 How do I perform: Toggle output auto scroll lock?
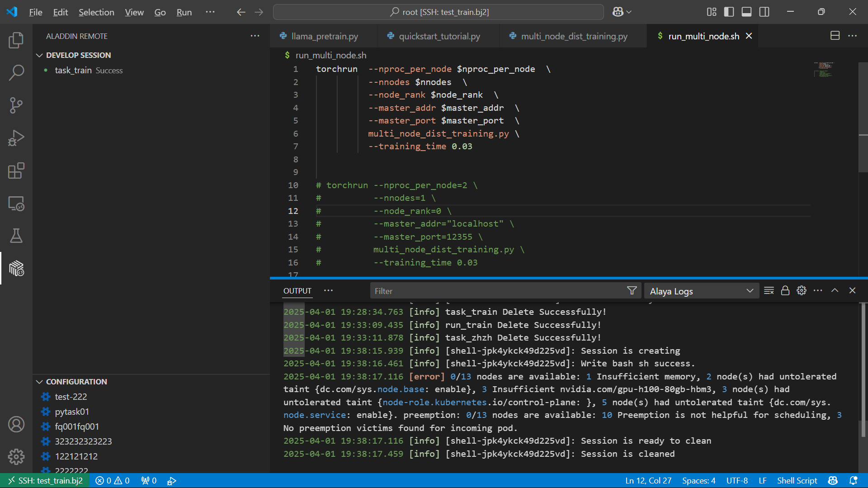785,291
